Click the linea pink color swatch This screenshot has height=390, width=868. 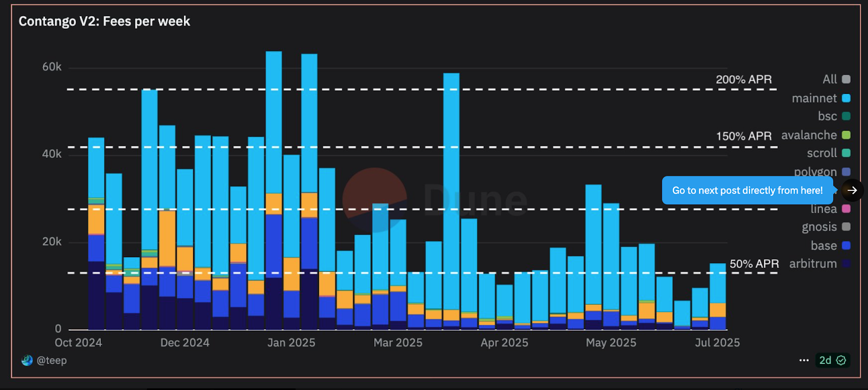point(846,209)
